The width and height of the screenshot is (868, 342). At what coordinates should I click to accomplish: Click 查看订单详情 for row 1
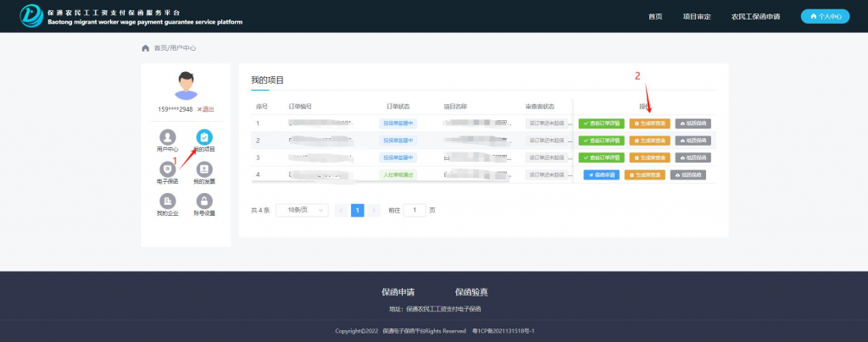point(601,124)
